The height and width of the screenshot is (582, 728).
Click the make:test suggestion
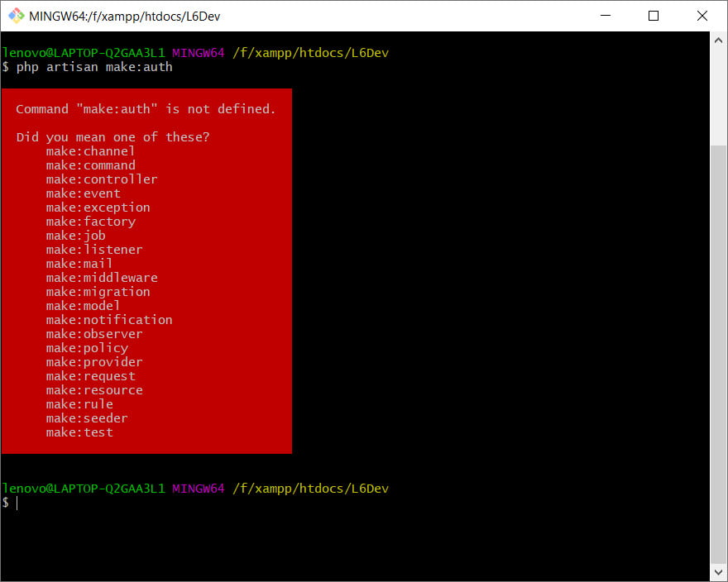pos(79,432)
